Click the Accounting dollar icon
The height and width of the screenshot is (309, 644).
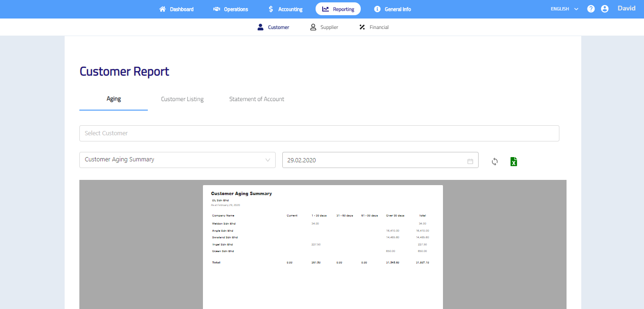(x=270, y=9)
